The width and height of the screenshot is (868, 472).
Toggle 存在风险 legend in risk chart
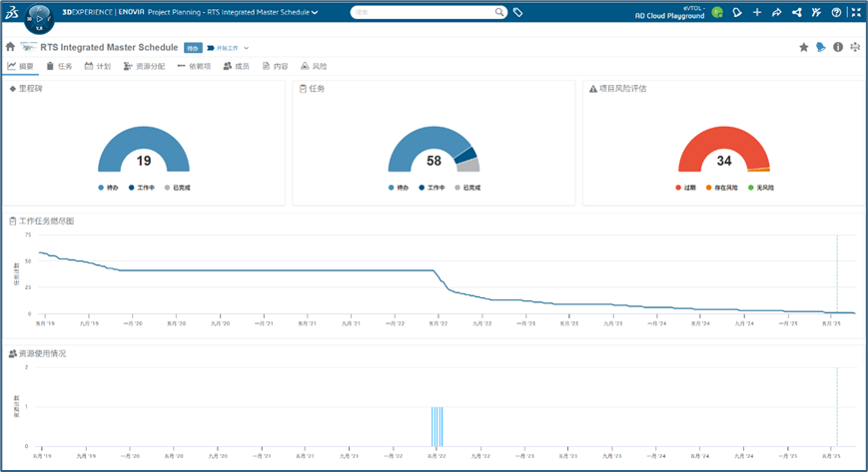tap(722, 188)
